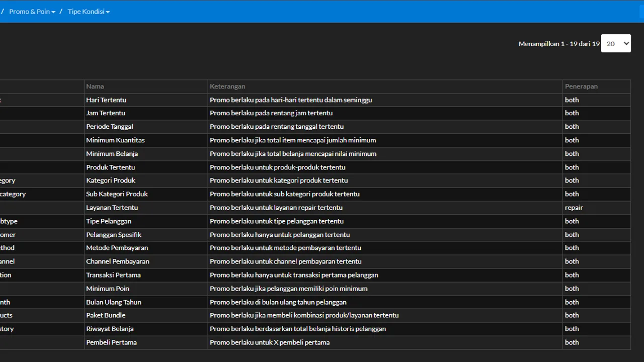
Task: Click the 'both' value in Paket Bundle row
Action: click(572, 315)
